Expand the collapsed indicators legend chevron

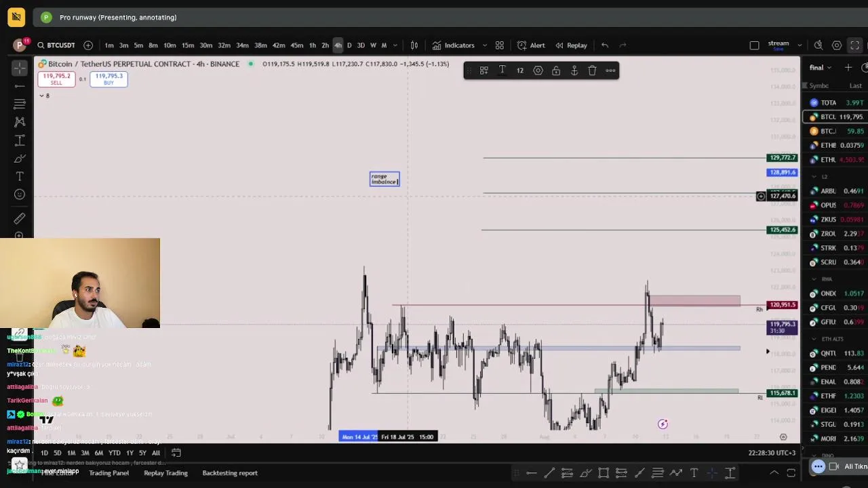41,96
